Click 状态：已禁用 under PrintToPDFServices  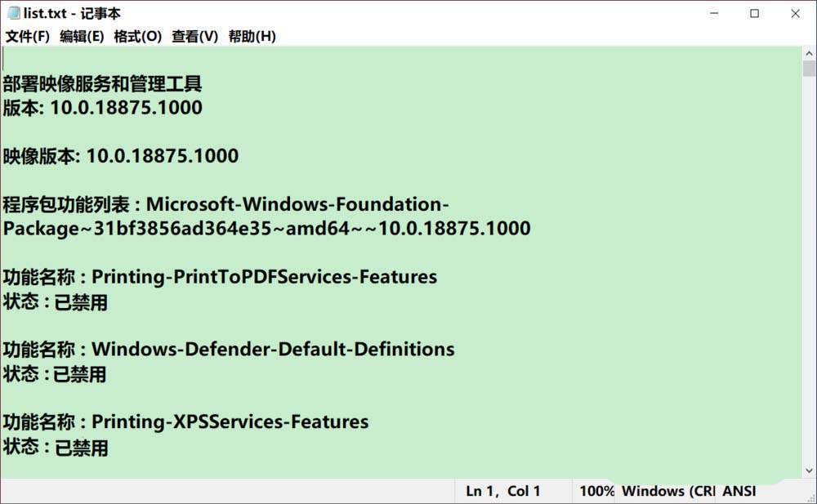tap(56, 301)
